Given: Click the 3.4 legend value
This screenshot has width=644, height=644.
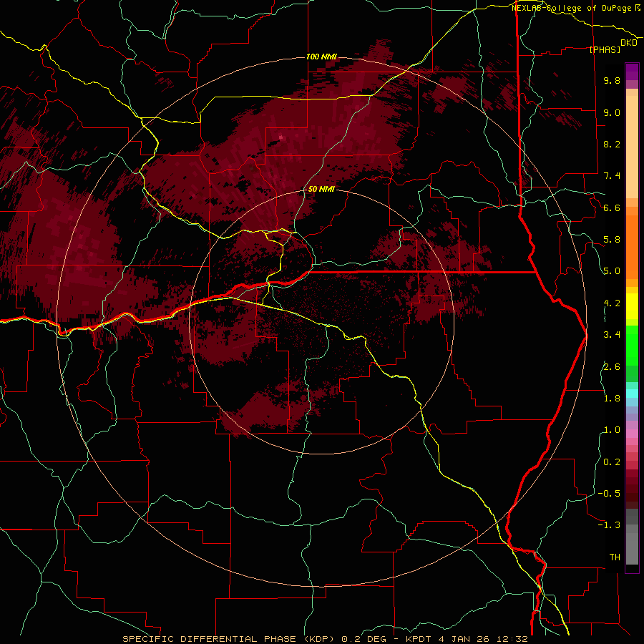Looking at the screenshot, I should (x=612, y=335).
